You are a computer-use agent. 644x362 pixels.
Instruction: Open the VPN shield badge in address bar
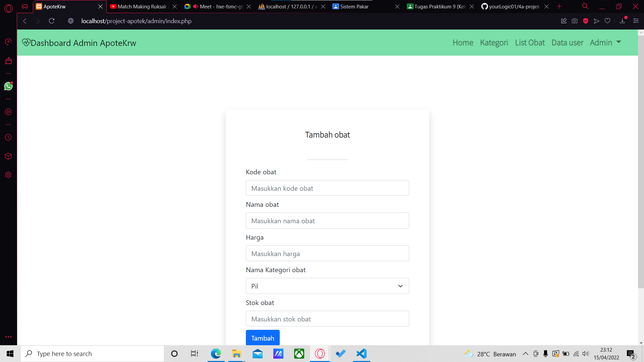[x=586, y=21]
